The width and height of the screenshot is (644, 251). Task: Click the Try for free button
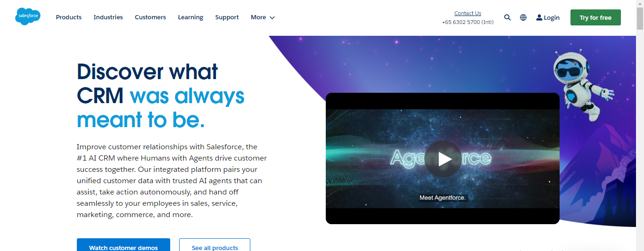[595, 17]
